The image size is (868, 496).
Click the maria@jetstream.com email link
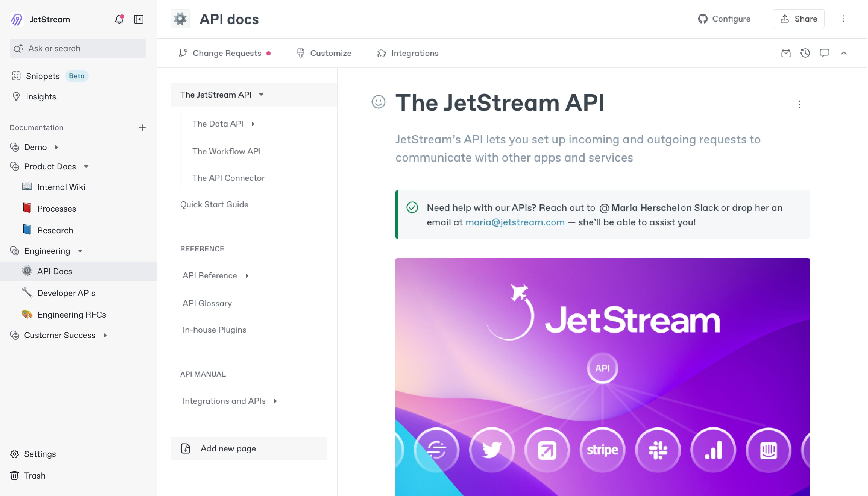[515, 222]
